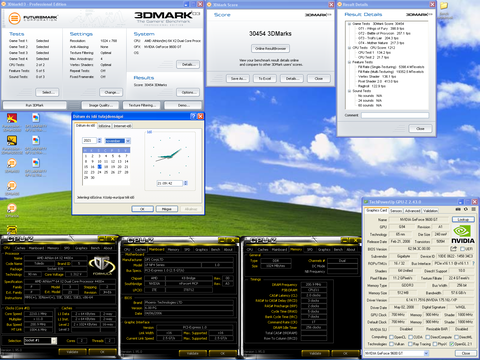The width and height of the screenshot is (480, 360).
Task: Collapse Game Tests node in Result Details
Action: click(x=349, y=24)
